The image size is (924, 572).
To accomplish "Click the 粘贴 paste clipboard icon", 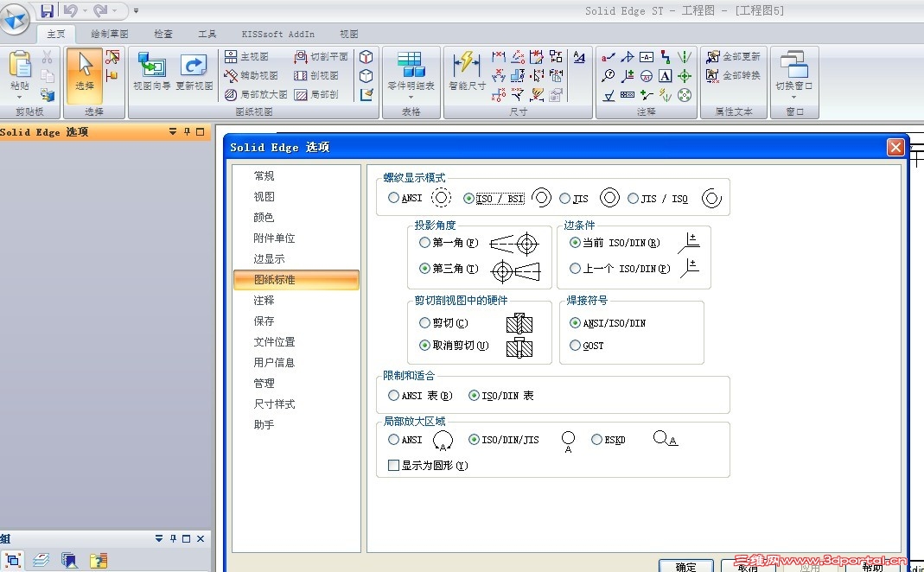I will coord(19,64).
